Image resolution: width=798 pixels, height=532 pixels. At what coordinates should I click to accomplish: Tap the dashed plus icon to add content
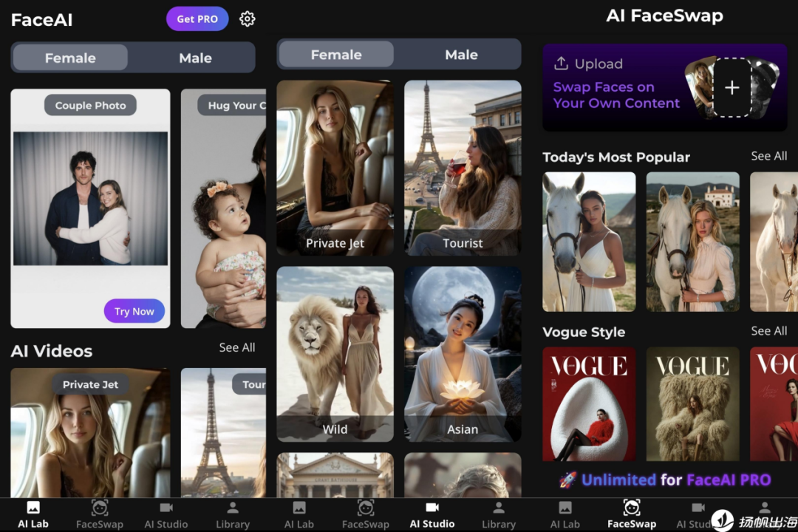(731, 88)
